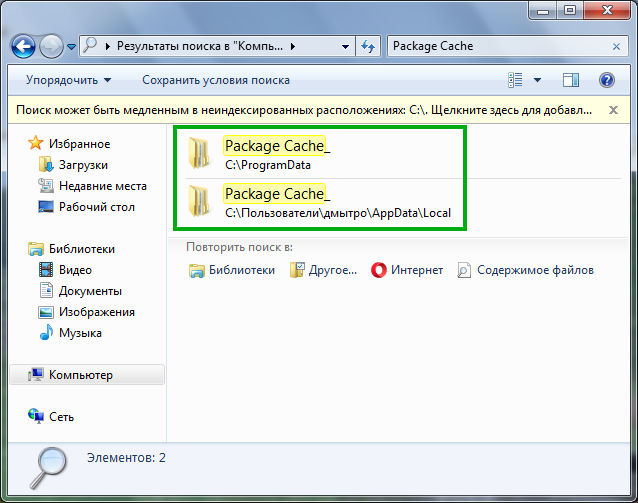
Task: Go back using the blue Back arrow
Action: [x=23, y=46]
